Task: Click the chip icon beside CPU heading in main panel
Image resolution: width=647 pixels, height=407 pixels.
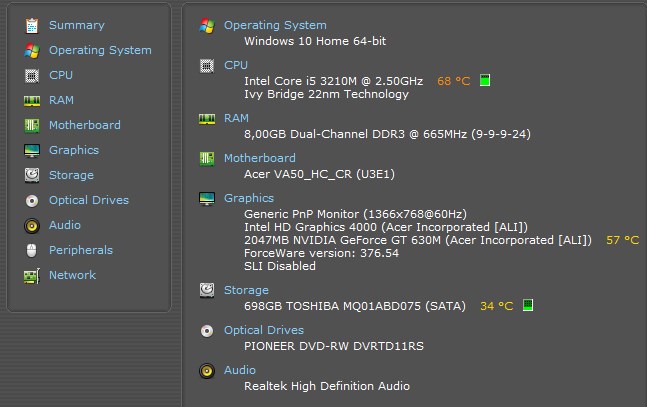Action: click(207, 66)
